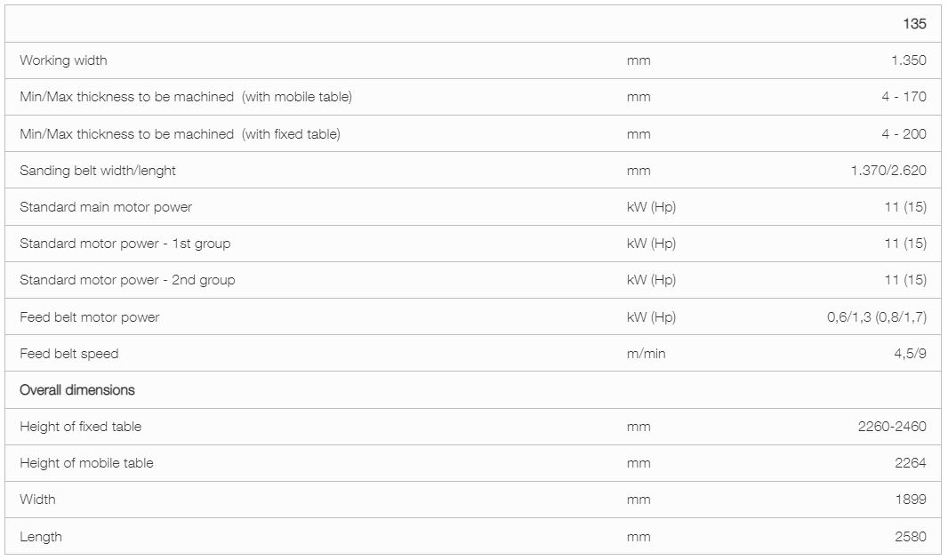Click the Height of mobile table label
Image resolution: width=948 pixels, height=560 pixels.
pyautogui.click(x=86, y=463)
